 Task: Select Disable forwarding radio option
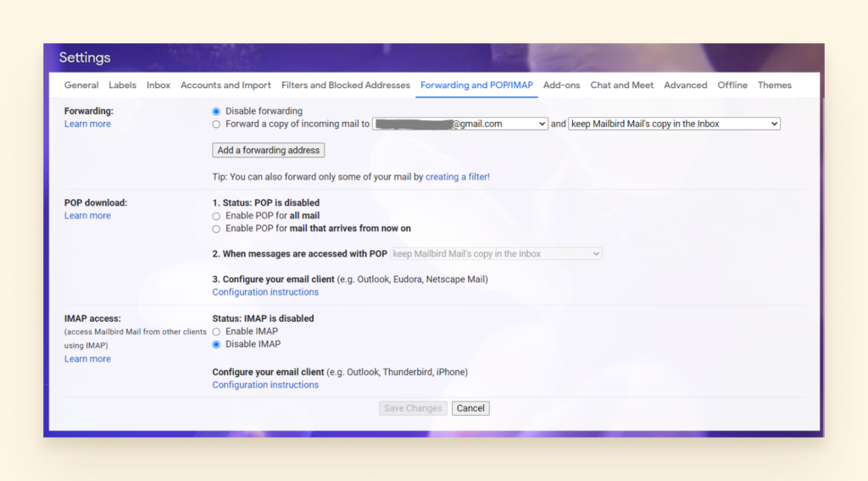216,112
